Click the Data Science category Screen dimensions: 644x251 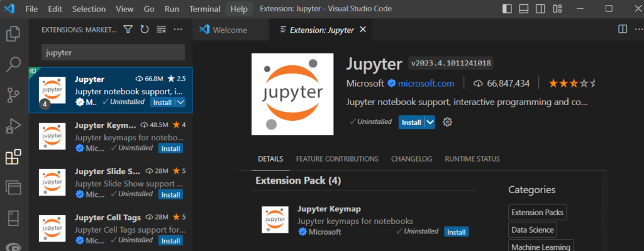[x=532, y=230]
